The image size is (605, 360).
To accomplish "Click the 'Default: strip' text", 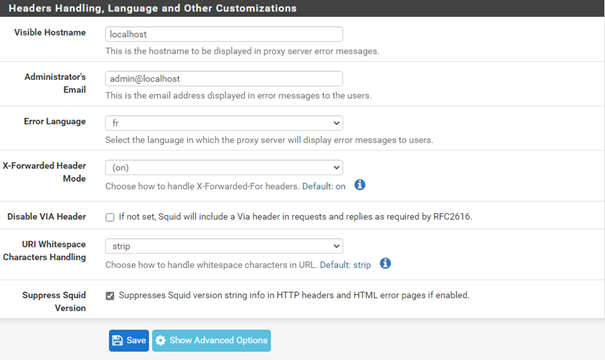I will [345, 265].
